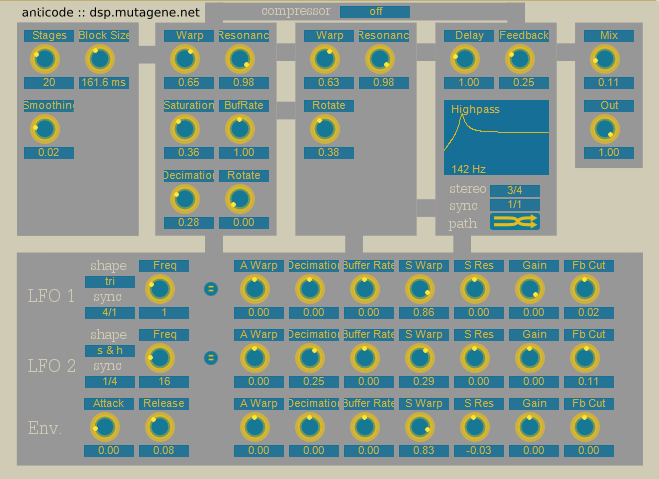Screen dimensions: 659x479
Task: Click the Warp knob above 0.65
Action: click(x=185, y=59)
